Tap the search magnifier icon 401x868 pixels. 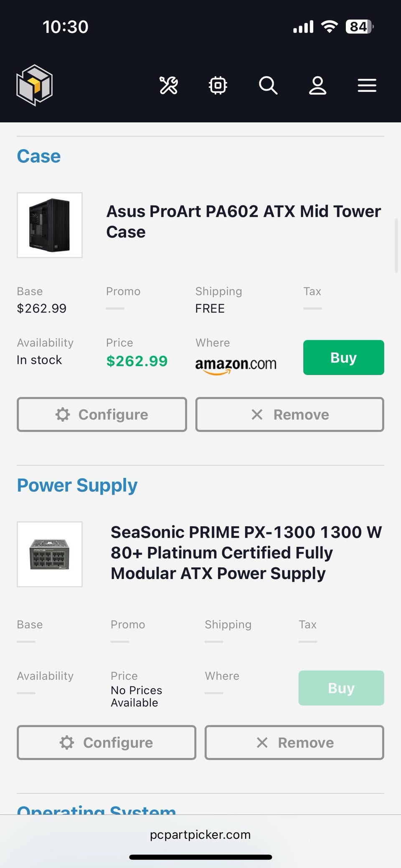click(x=268, y=86)
